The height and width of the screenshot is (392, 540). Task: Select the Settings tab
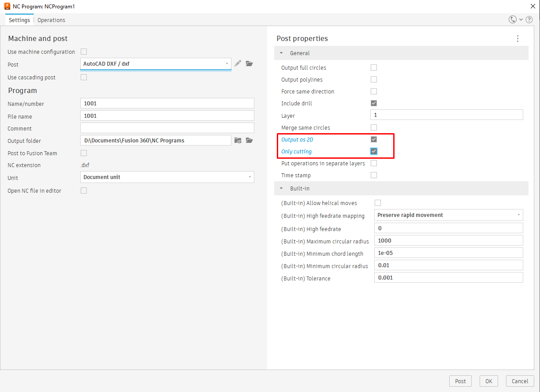pyautogui.click(x=19, y=20)
